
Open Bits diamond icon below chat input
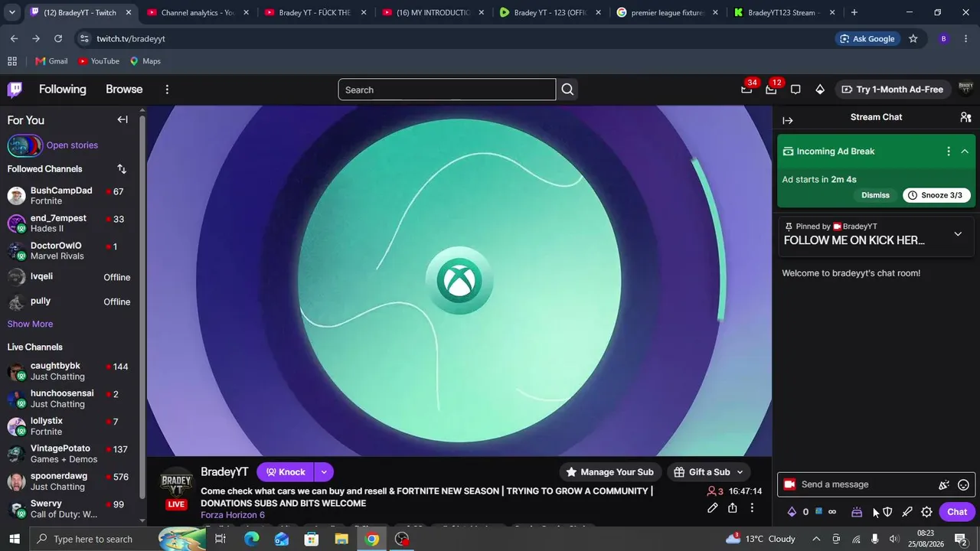(792, 512)
